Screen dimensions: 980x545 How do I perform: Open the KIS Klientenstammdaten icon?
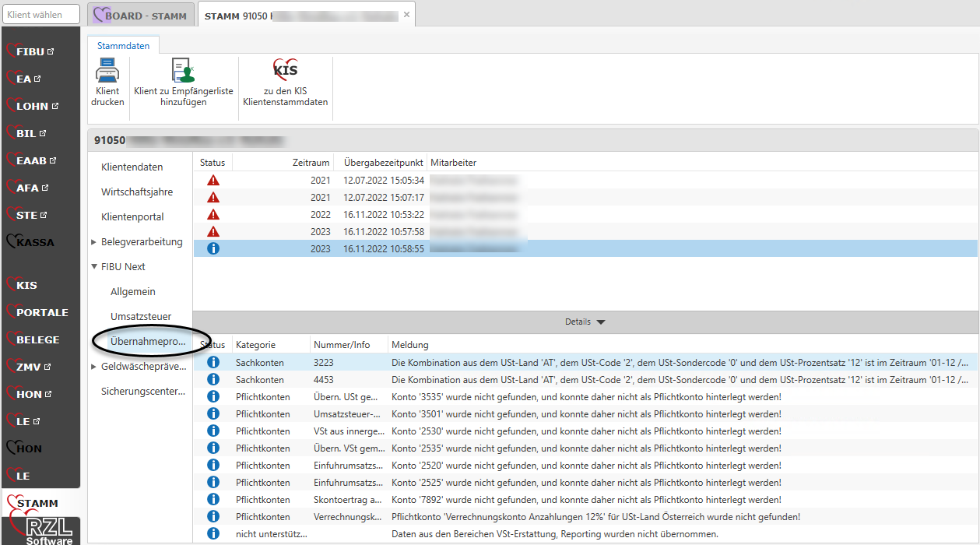click(x=285, y=71)
